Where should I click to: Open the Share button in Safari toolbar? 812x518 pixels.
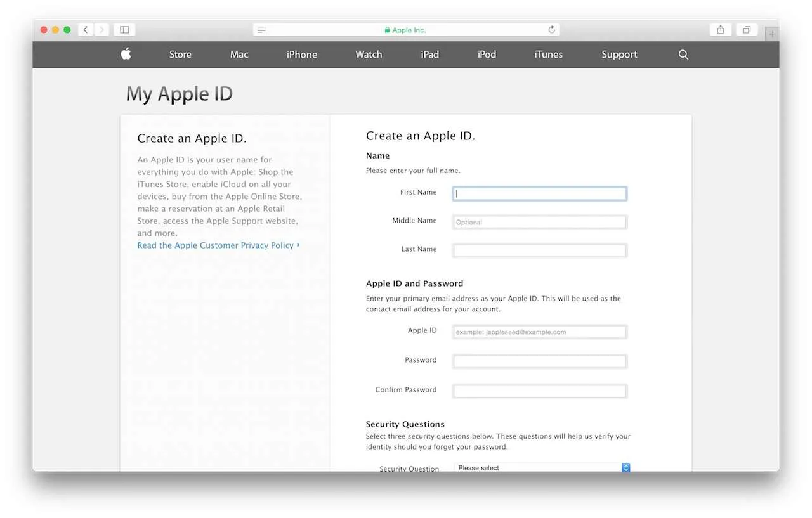click(x=721, y=30)
